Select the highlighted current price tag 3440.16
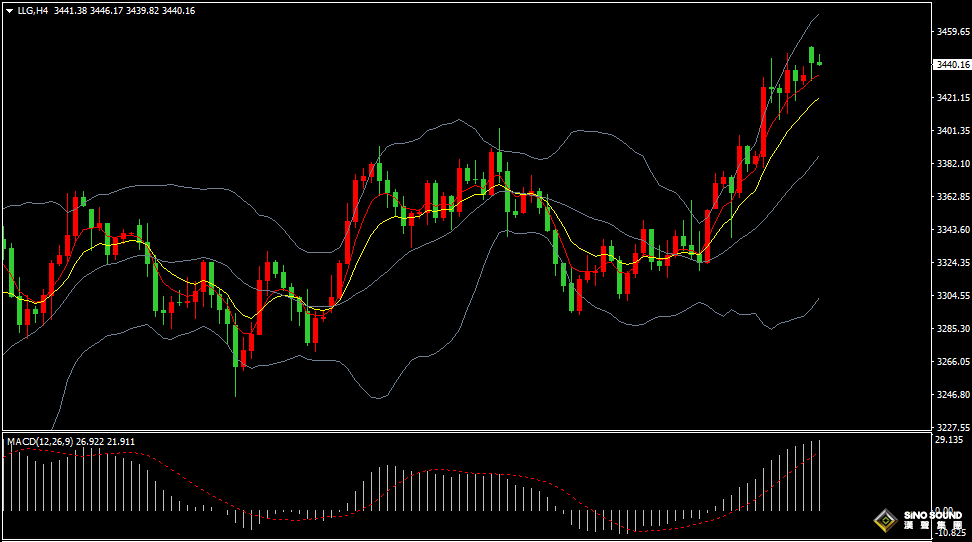 point(949,65)
